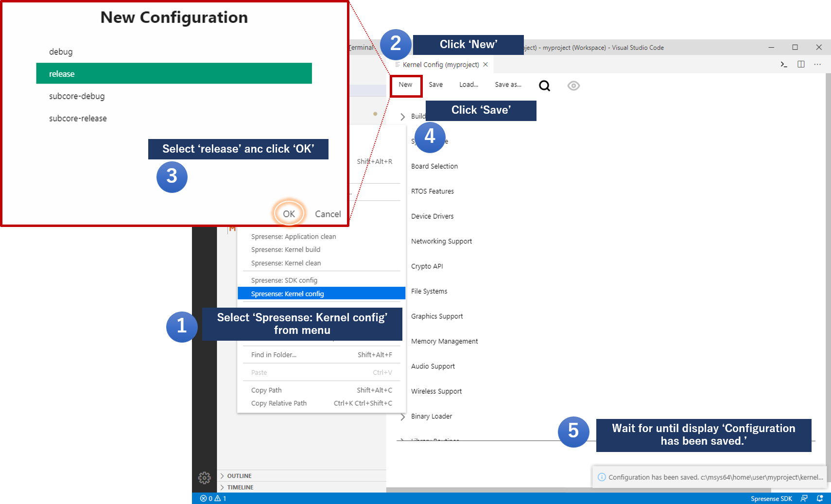Viewport: 831px width, 504px height.
Task: Expand the TIMELINE panel
Action: coord(240,487)
